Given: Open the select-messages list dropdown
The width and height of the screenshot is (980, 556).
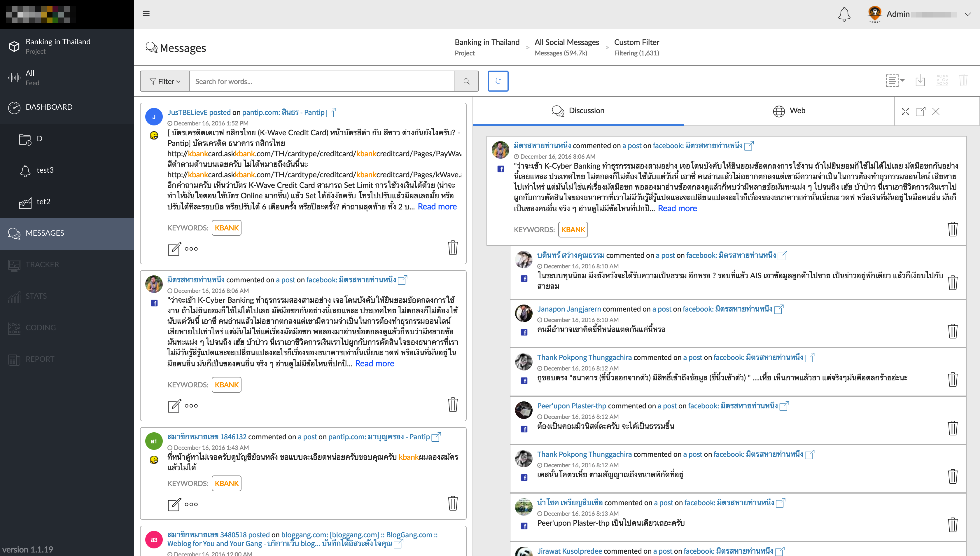Looking at the screenshot, I should coord(895,81).
